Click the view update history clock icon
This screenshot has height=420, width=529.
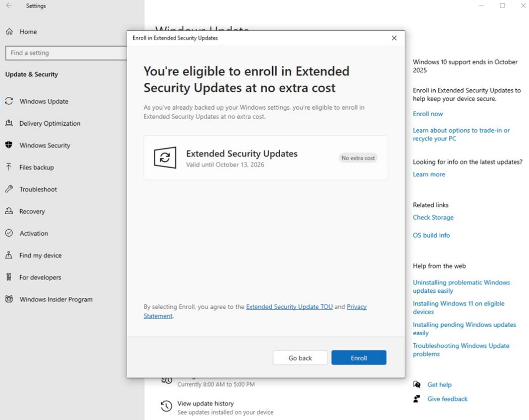click(166, 406)
